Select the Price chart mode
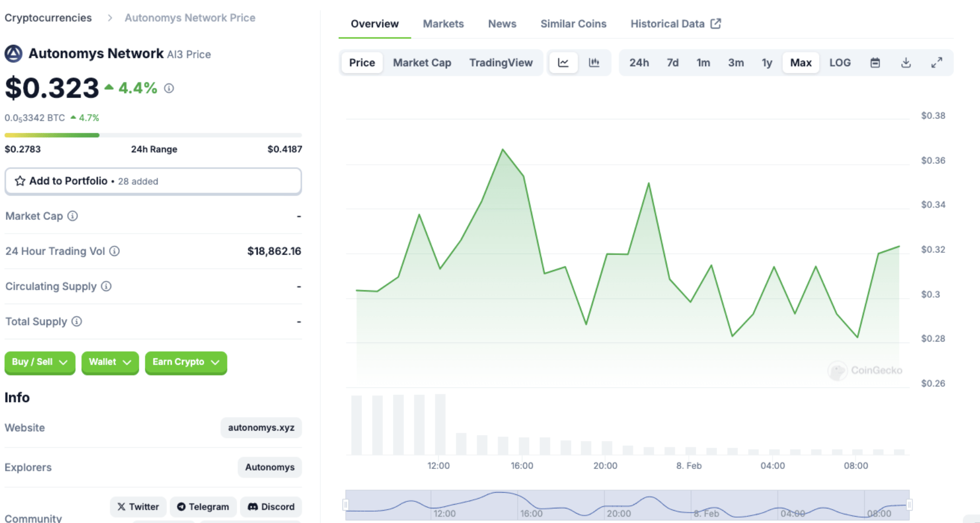This screenshot has height=523, width=980. click(x=362, y=63)
